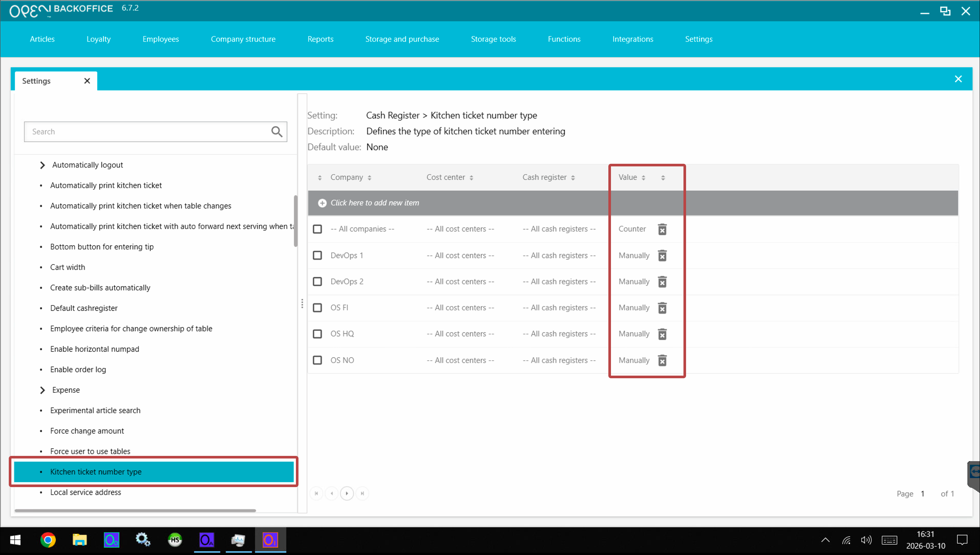
Task: Check the All companies row checkbox
Action: point(317,229)
